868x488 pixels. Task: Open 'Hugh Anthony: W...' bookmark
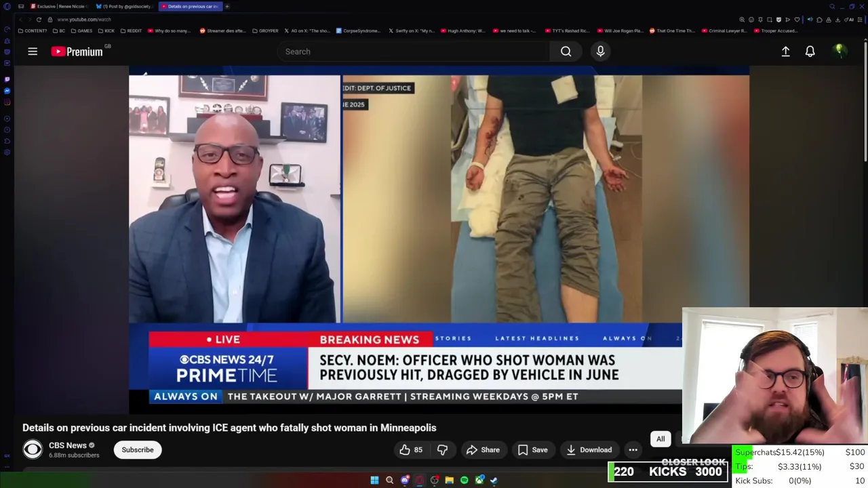463,30
